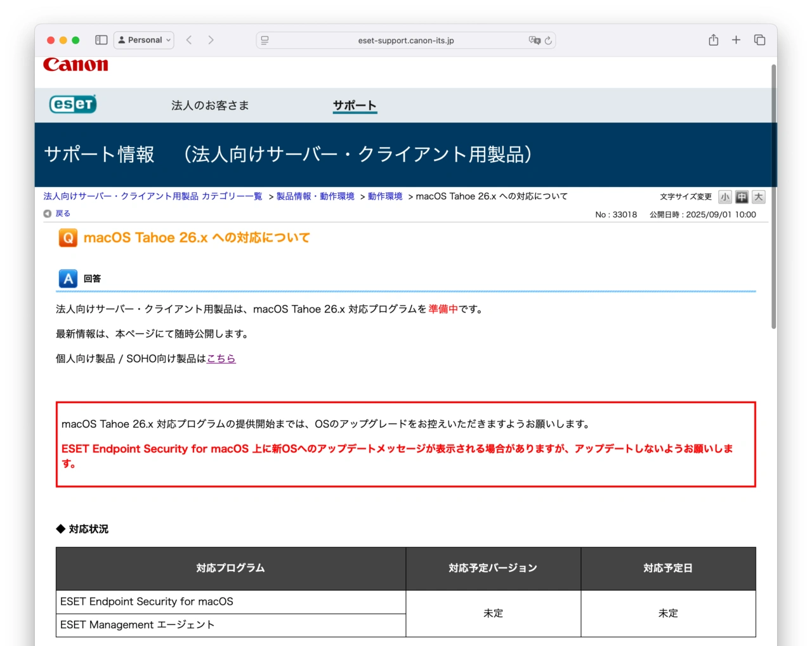Viewport: 812px width, 646px height.
Task: Open the Personal profile dropdown
Action: [x=143, y=39]
